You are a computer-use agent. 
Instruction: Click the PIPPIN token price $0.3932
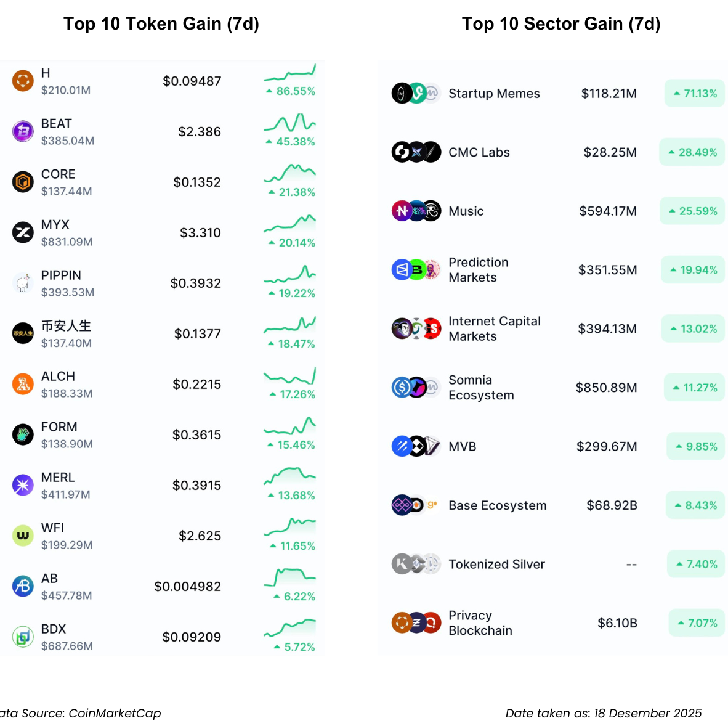196,283
